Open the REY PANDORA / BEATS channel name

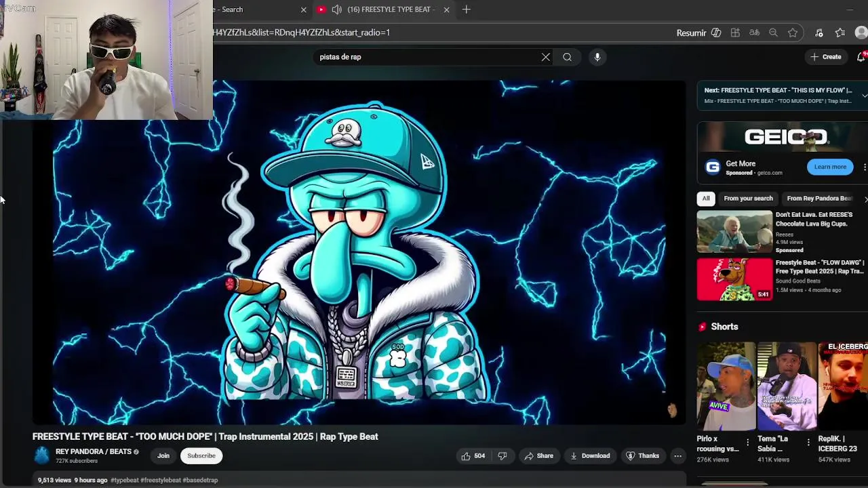[x=94, y=452]
